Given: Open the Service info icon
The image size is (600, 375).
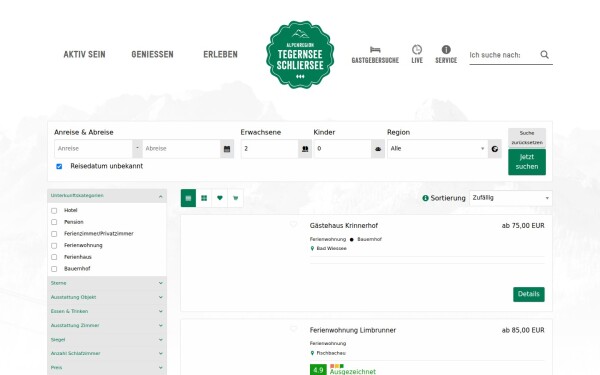Looking at the screenshot, I should [x=446, y=49].
